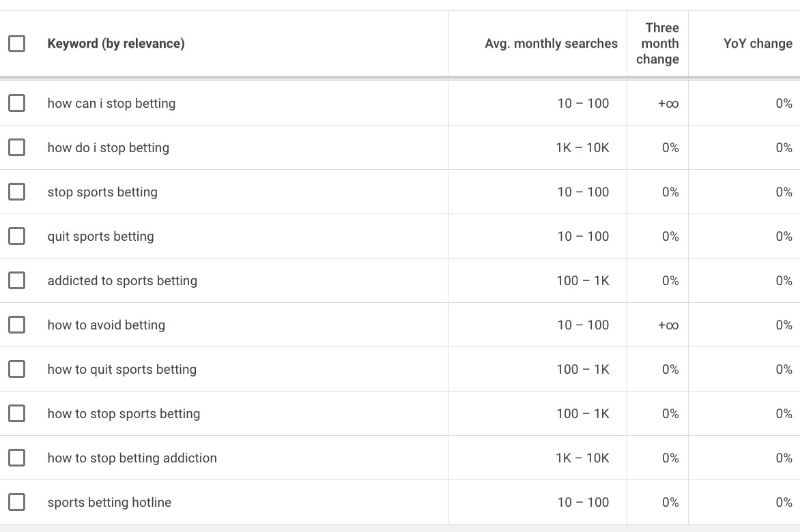Check the select-all checkbox in table header

16,43
